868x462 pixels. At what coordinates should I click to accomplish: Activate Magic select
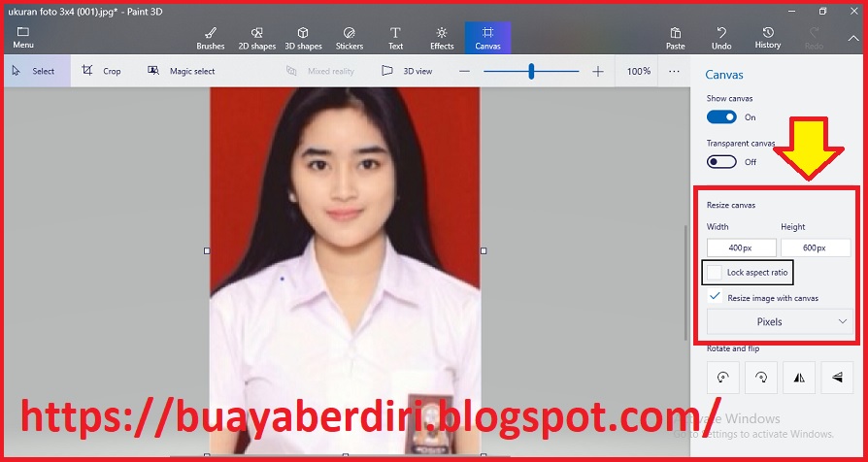[181, 71]
